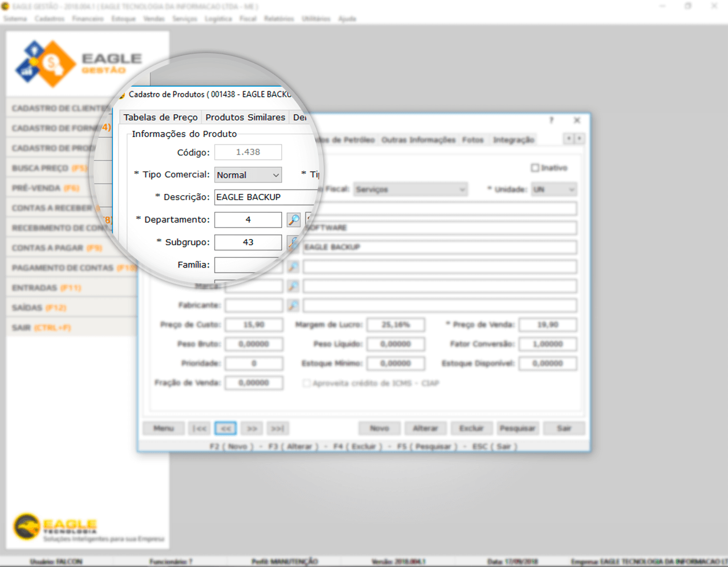Switch to Fotos tab
The width and height of the screenshot is (728, 567).
tap(473, 140)
